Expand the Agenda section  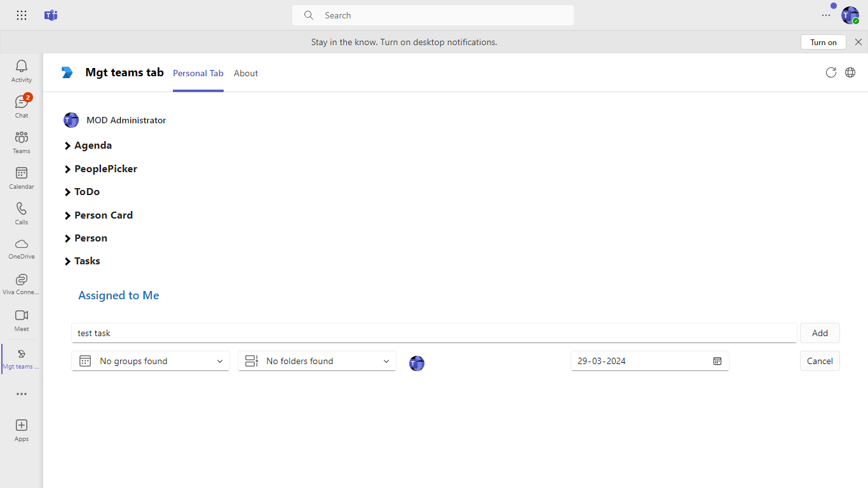(x=88, y=146)
